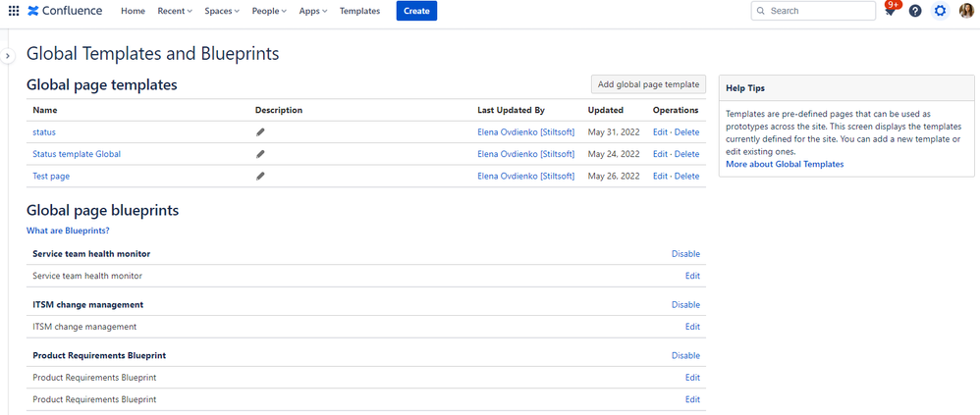Expand the collapsed sidebar arrow

click(8, 56)
